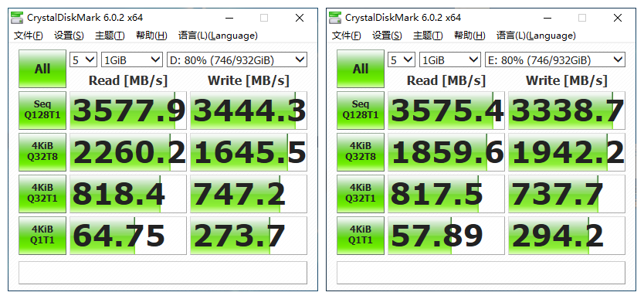644x299 pixels.
Task: Start Seq Q128T1 test in the D: window
Action: click(x=42, y=110)
